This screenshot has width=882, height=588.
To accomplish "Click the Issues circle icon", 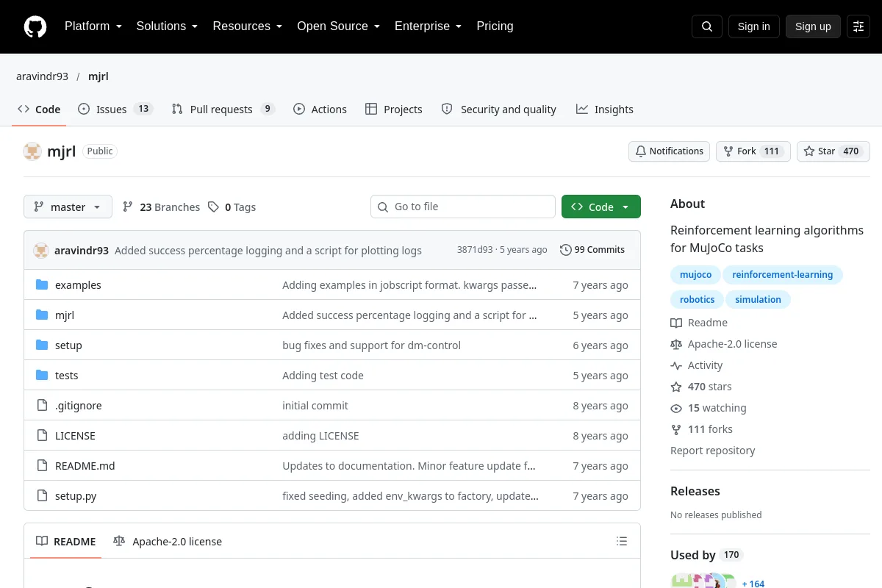I will pyautogui.click(x=84, y=109).
